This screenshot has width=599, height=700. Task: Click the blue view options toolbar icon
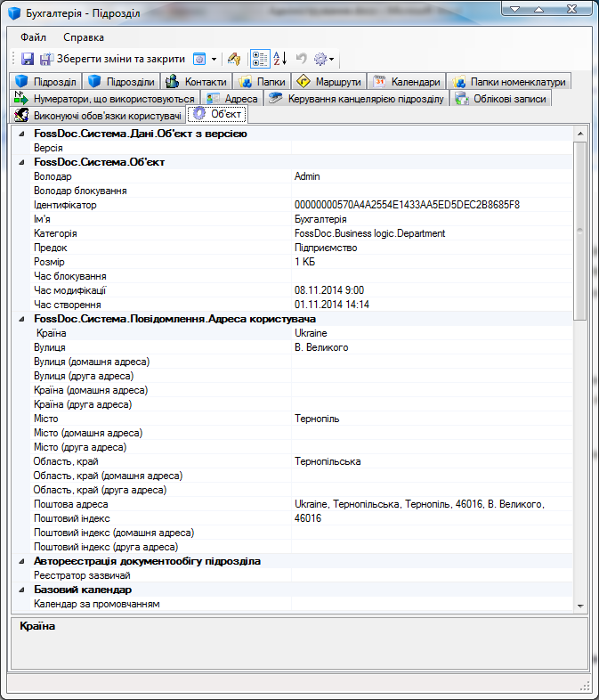coord(198,59)
